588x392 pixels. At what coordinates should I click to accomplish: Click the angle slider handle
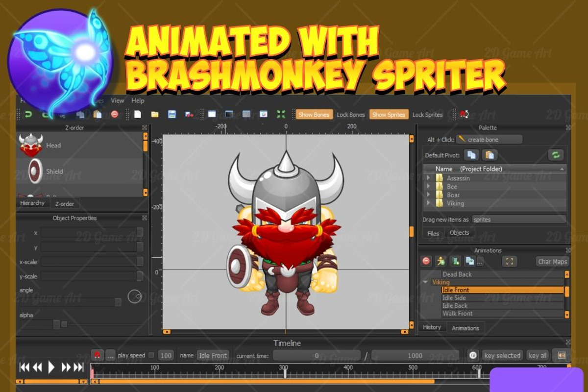click(118, 302)
